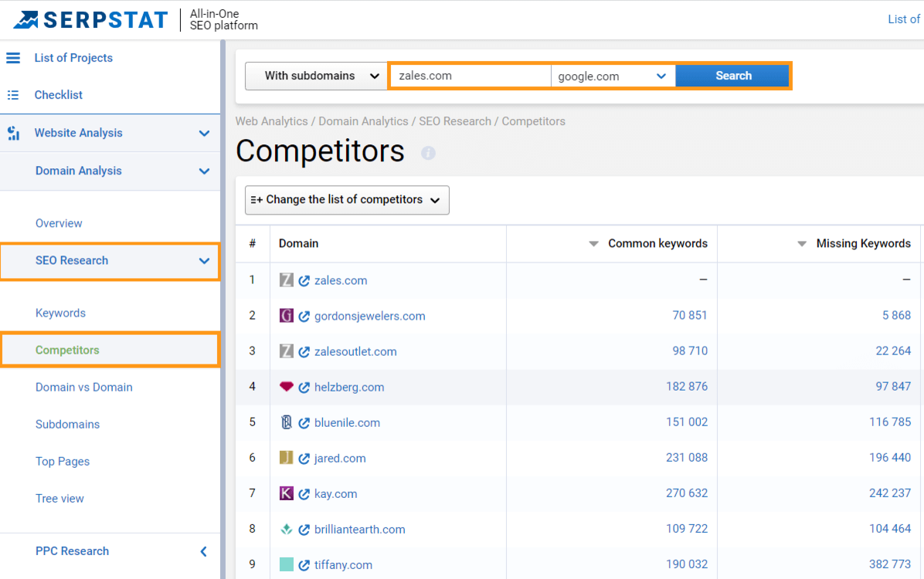Open the google.com search engine dropdown
924x579 pixels.
click(x=613, y=76)
